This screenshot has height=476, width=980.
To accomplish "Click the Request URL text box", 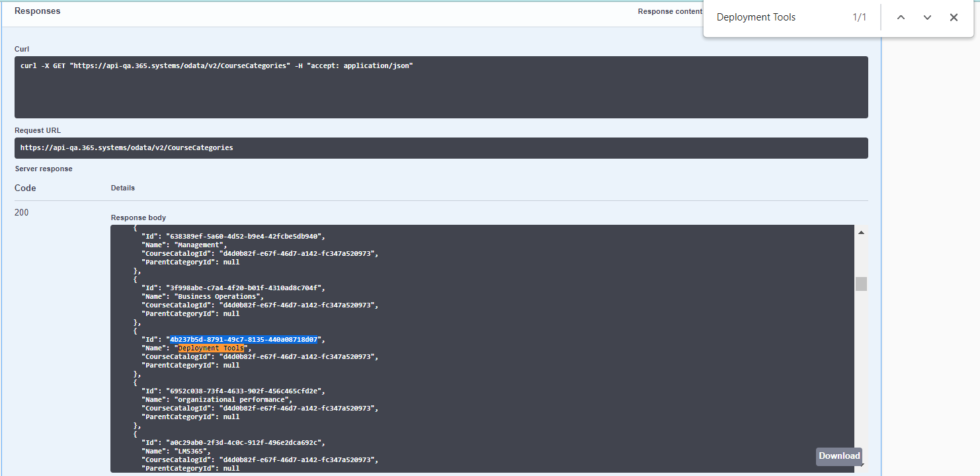I will pos(441,148).
